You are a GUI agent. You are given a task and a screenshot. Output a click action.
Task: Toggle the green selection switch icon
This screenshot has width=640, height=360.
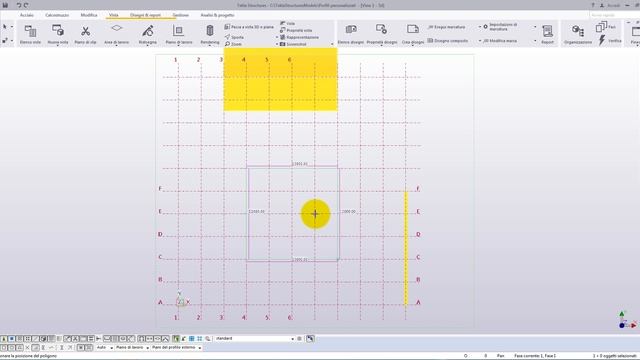pos(176,339)
